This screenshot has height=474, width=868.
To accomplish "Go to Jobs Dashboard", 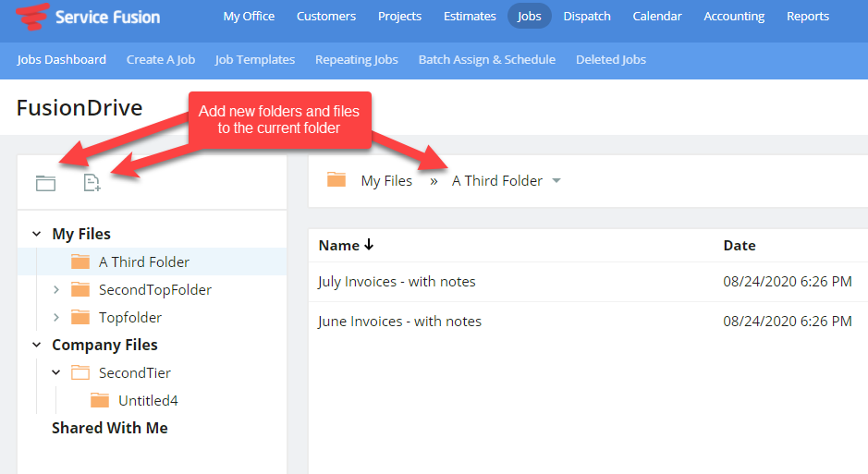I will [61, 59].
